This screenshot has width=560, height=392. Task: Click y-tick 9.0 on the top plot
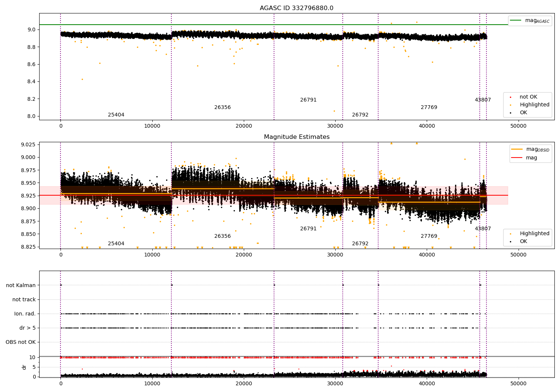tap(31, 30)
